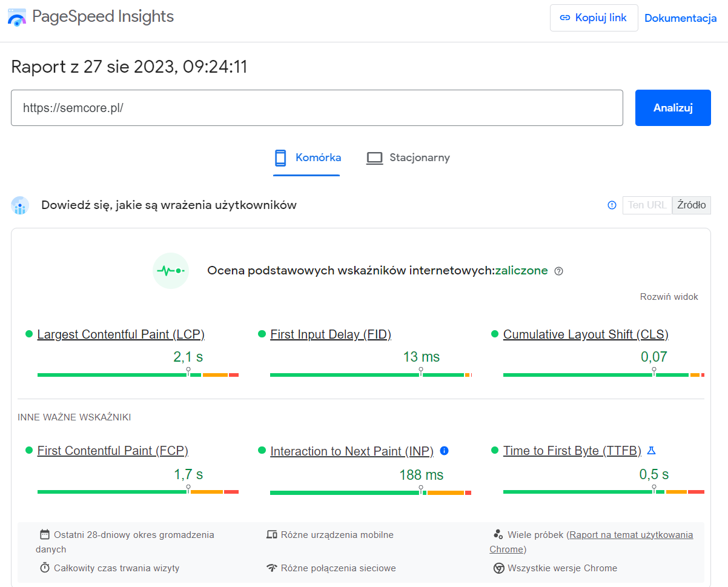The image size is (728, 587).
Task: Switch to Źródło origin data view
Action: (692, 205)
